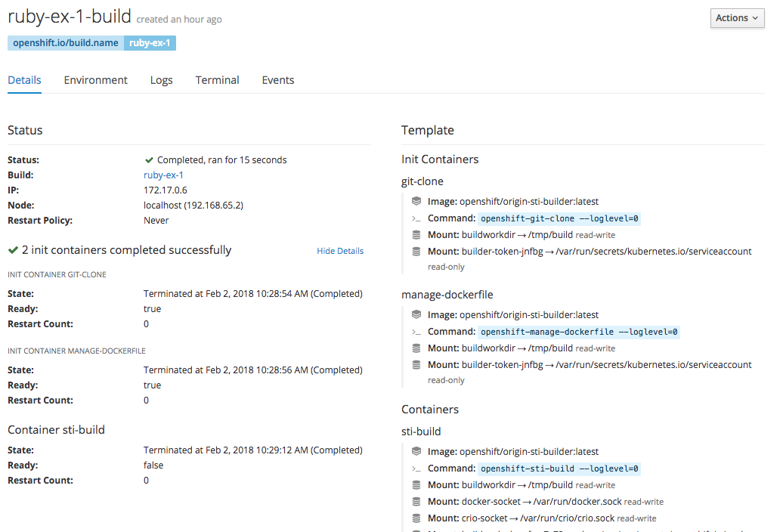Open the Actions dropdown
780x532 pixels.
pos(737,17)
